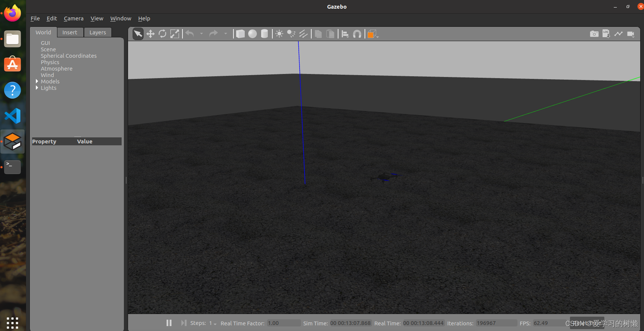Image resolution: width=644 pixels, height=331 pixels.
Task: Click the paste icon in toolbar
Action: [x=330, y=34]
